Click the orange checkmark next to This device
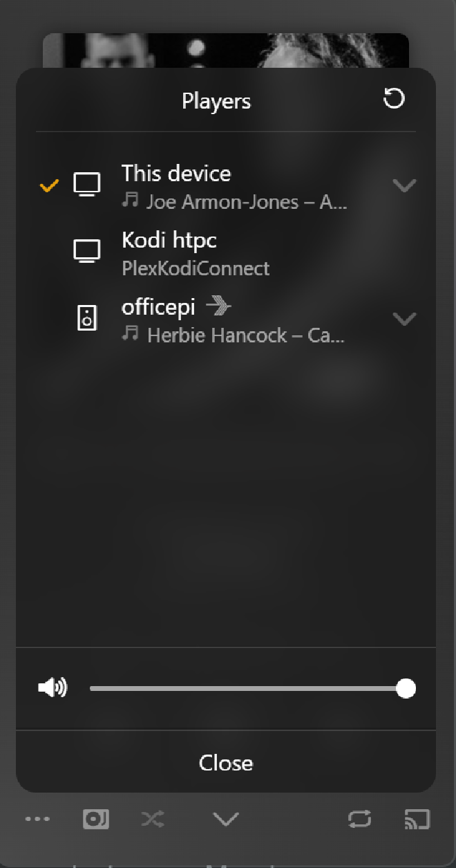This screenshot has height=868, width=456. (48, 185)
